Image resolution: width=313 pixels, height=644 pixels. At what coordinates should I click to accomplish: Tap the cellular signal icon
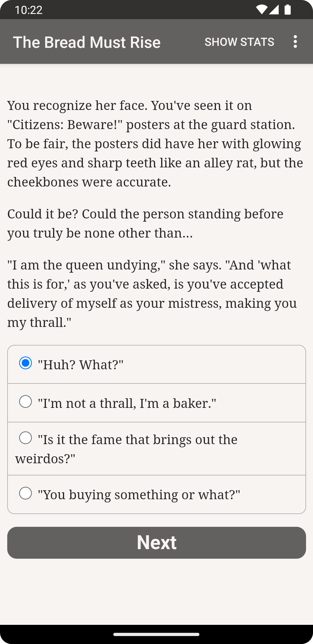click(274, 10)
